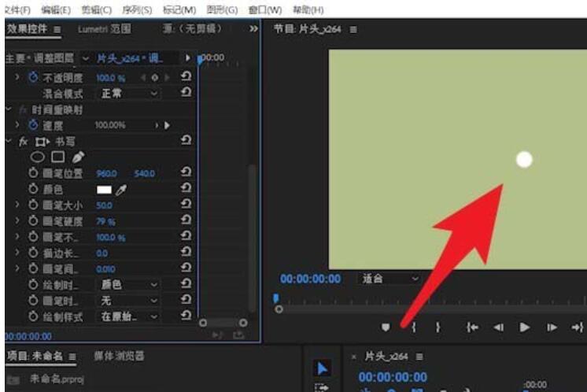Collapse the 书写 effect group
Image resolution: width=587 pixels, height=392 pixels.
(8, 141)
